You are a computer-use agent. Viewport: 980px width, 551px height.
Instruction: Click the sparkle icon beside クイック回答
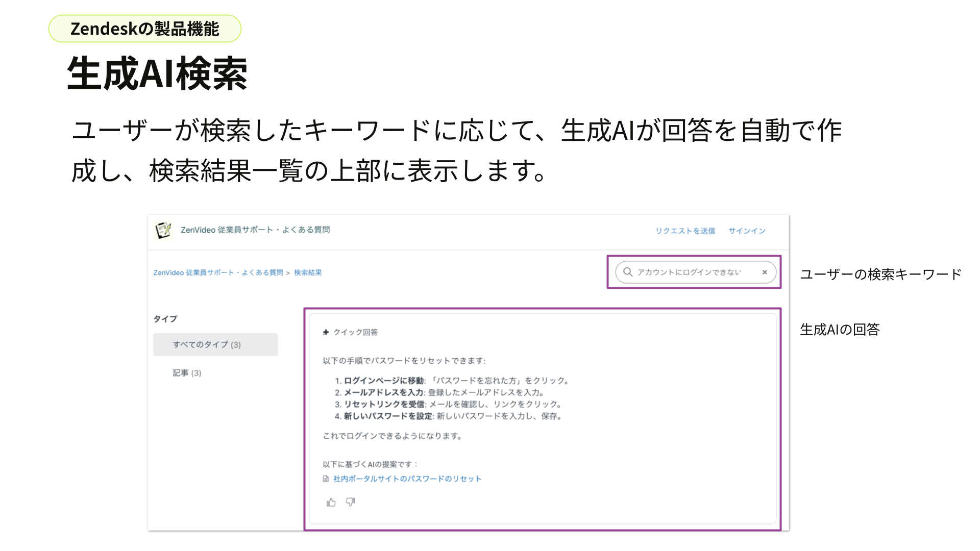(x=325, y=332)
